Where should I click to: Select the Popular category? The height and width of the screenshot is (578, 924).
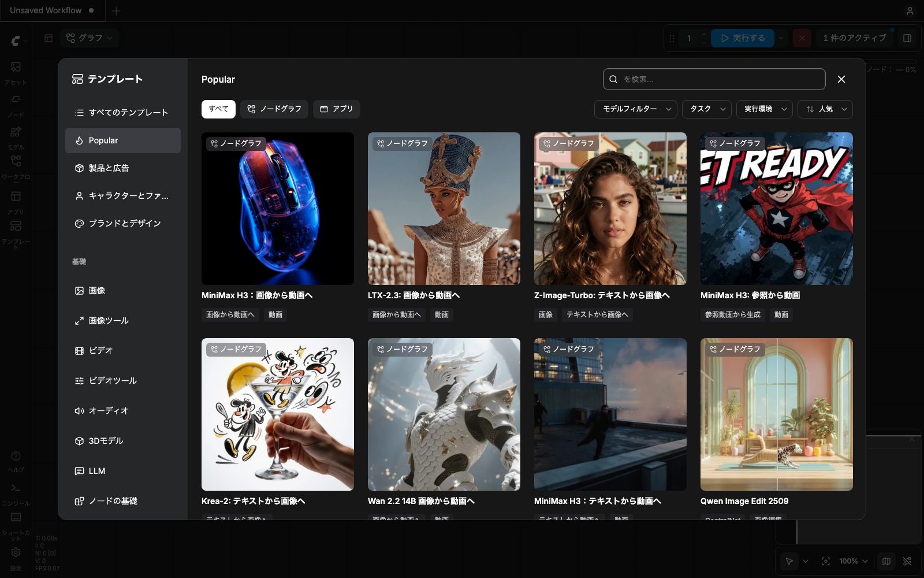pos(123,140)
